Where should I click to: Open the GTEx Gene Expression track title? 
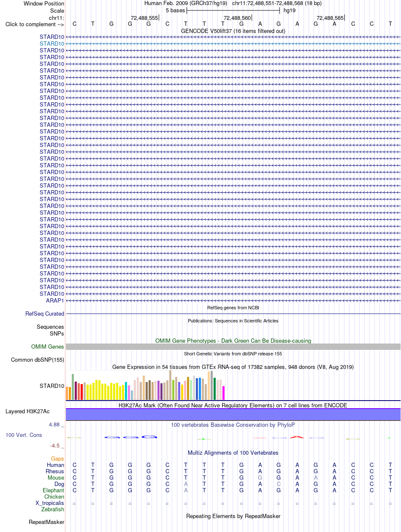pyautogui.click(x=233, y=367)
